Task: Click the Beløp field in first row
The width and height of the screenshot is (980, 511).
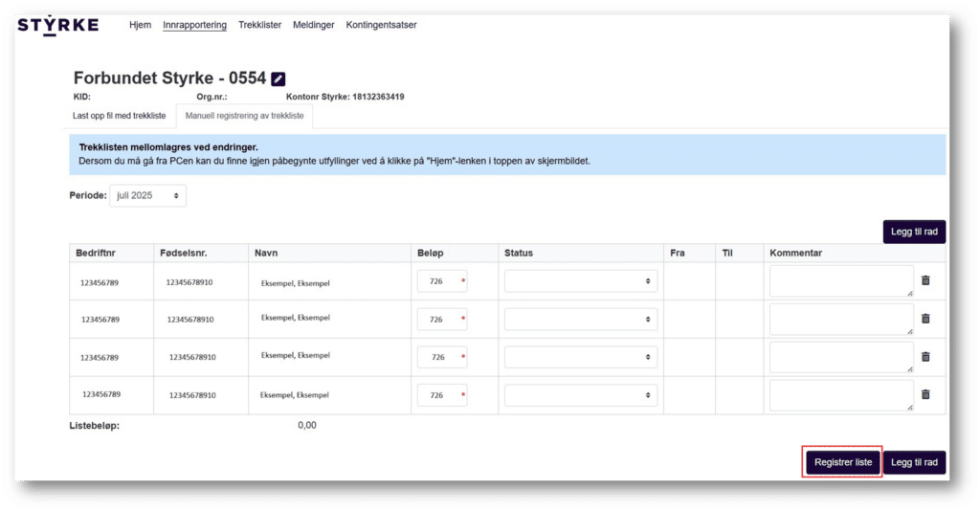Action: click(x=441, y=281)
